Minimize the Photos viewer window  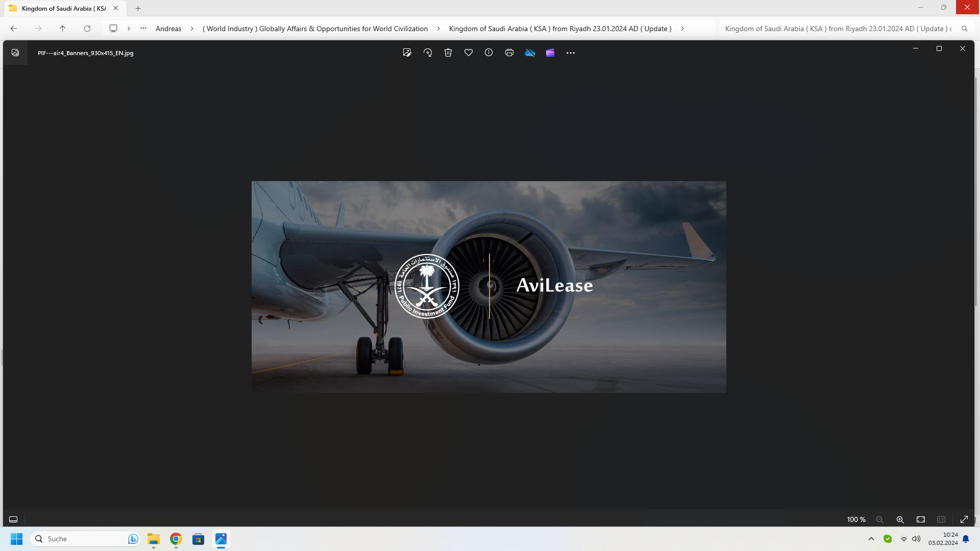tap(915, 48)
